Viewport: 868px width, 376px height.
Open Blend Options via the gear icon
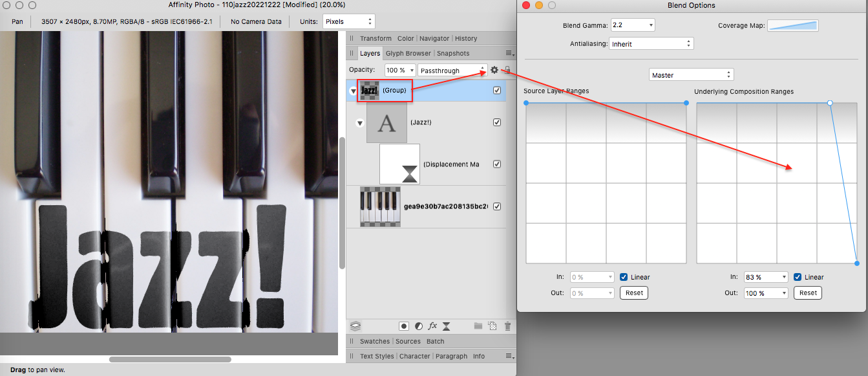tap(494, 70)
